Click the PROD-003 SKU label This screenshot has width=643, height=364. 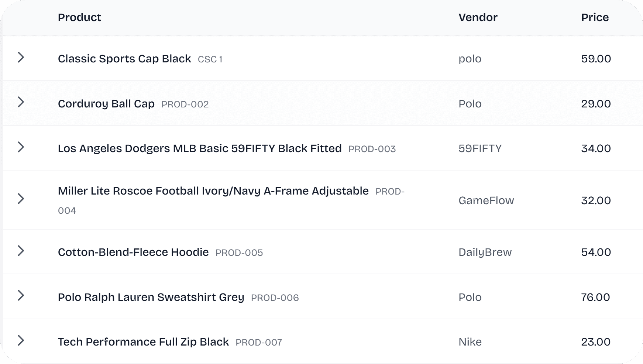tap(372, 149)
